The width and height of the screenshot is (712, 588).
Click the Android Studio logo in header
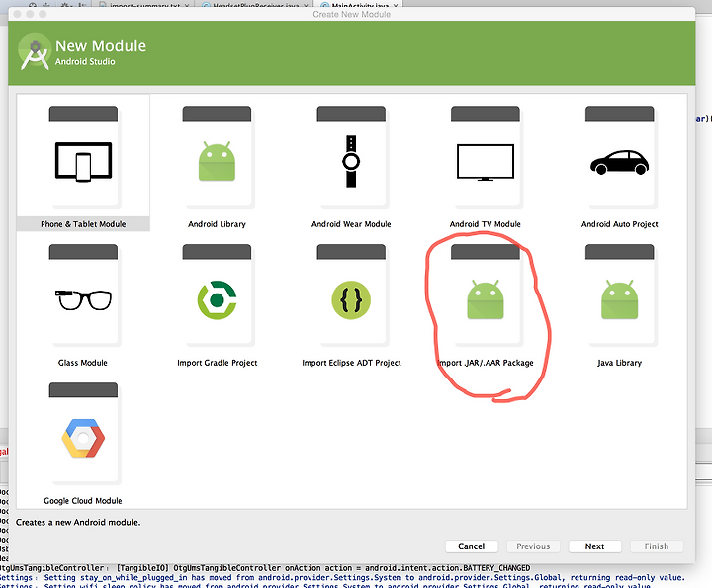pos(35,51)
